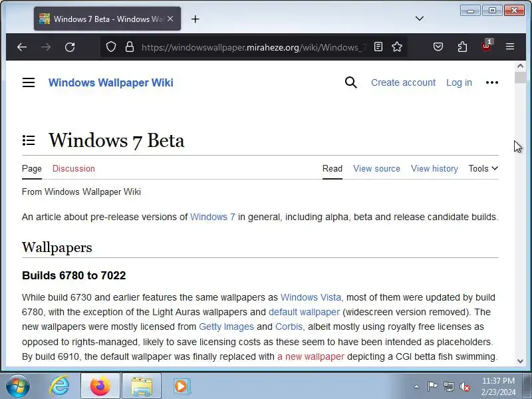Viewport: 532px width, 399px height.
Task: Open the wiki more options ellipsis
Action: click(492, 82)
